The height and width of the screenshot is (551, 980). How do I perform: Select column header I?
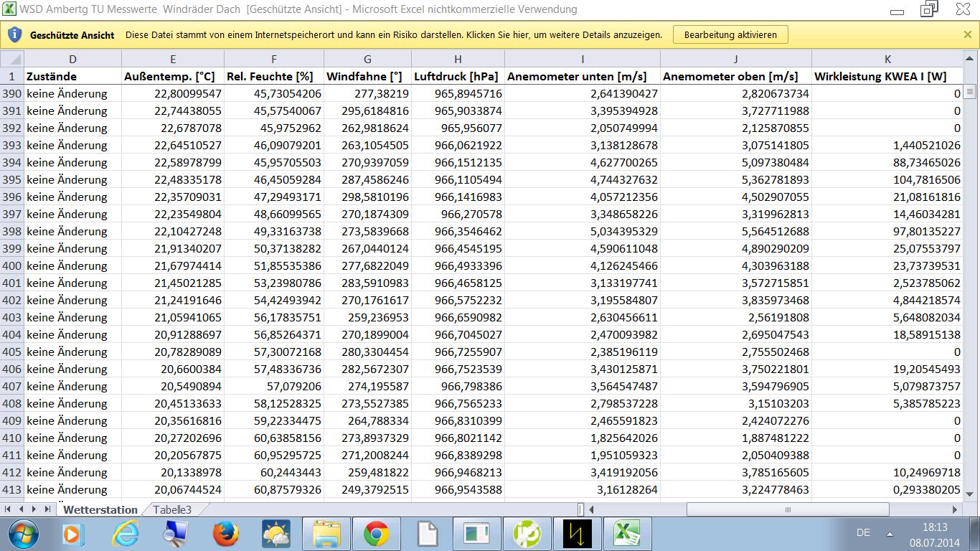[x=582, y=59]
